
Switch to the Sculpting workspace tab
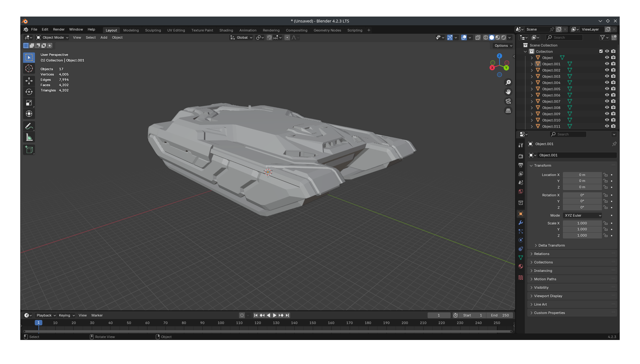pos(153,30)
